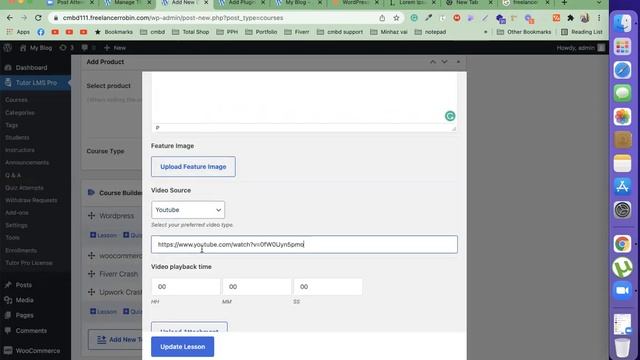Open Finder from the dock
The image size is (640, 360).
pos(622,24)
